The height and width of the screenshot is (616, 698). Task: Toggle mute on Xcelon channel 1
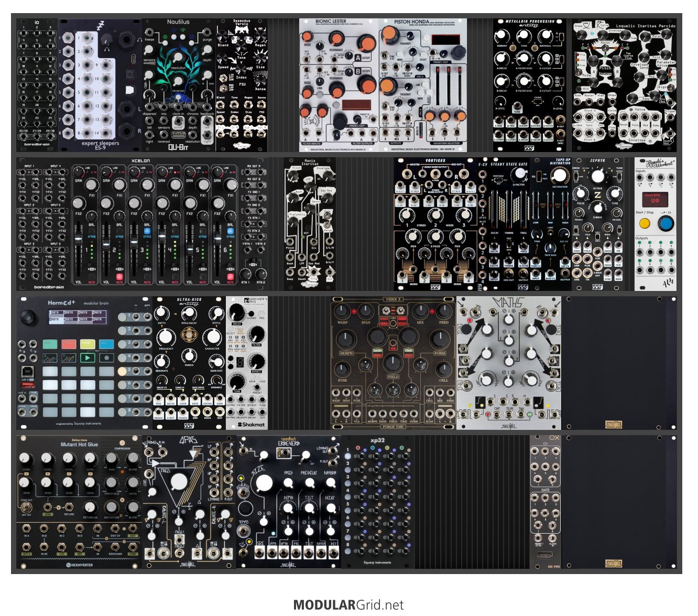[x=92, y=277]
